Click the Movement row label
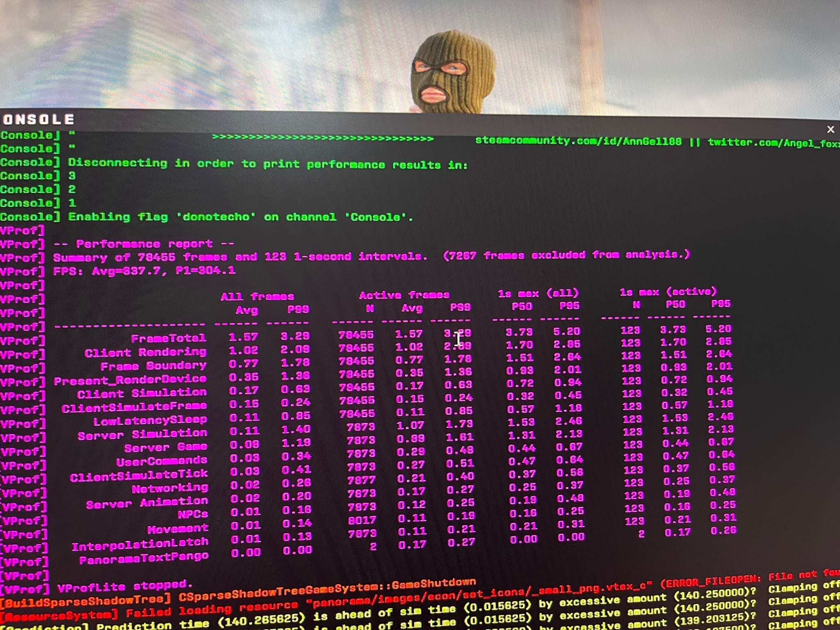 click(178, 529)
